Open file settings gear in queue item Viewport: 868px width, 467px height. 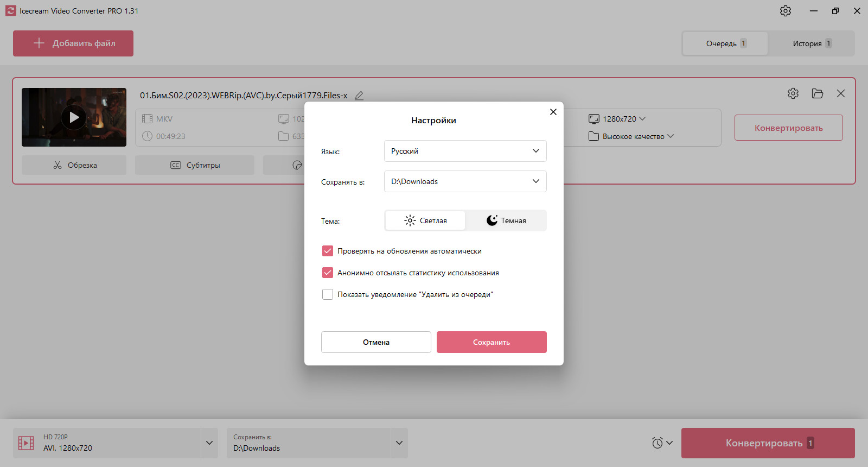(x=793, y=93)
